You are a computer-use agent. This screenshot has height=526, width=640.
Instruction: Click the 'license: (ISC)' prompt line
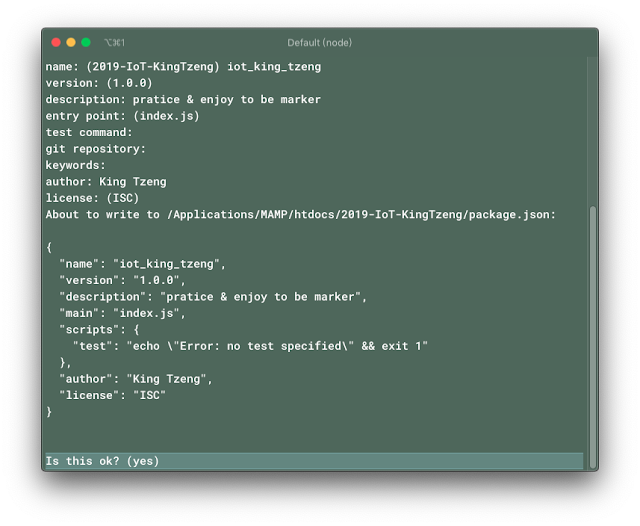pyautogui.click(x=92, y=198)
